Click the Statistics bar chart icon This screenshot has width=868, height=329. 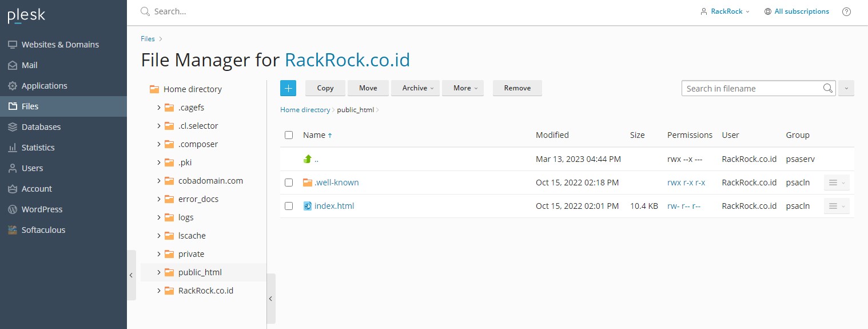[x=12, y=148]
